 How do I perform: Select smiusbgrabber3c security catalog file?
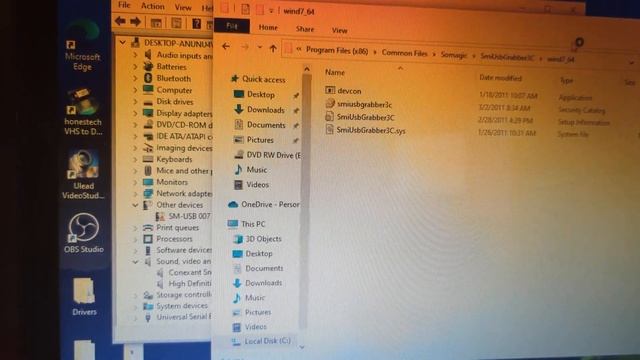[x=359, y=104]
